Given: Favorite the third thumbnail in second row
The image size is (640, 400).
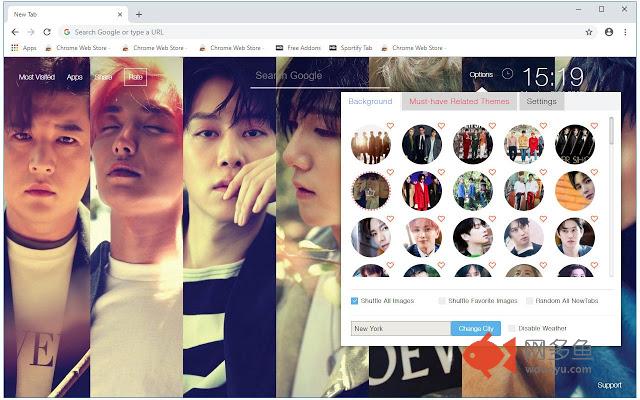Looking at the screenshot, I should click(x=492, y=172).
